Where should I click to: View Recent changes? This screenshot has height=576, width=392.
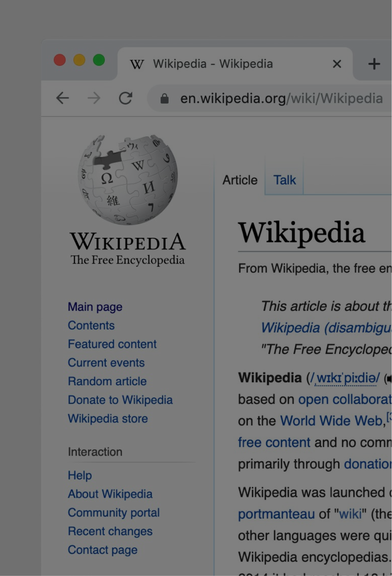click(x=110, y=531)
